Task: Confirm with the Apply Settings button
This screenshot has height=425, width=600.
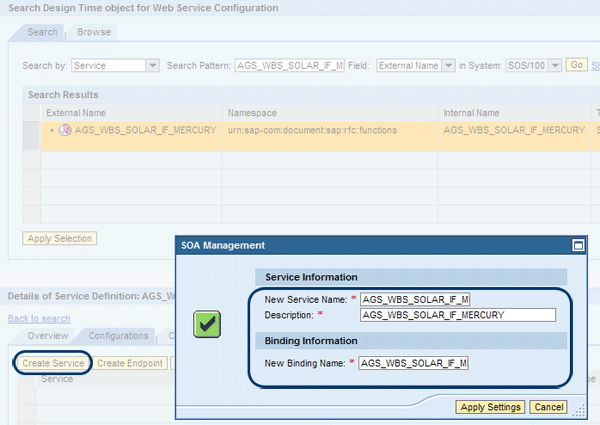Action: (489, 407)
